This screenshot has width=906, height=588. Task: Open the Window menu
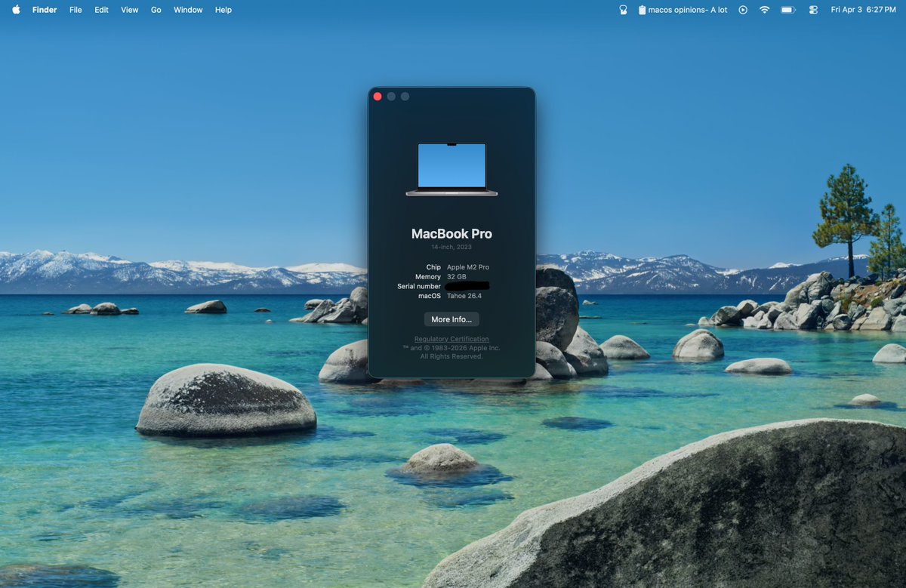coord(188,10)
